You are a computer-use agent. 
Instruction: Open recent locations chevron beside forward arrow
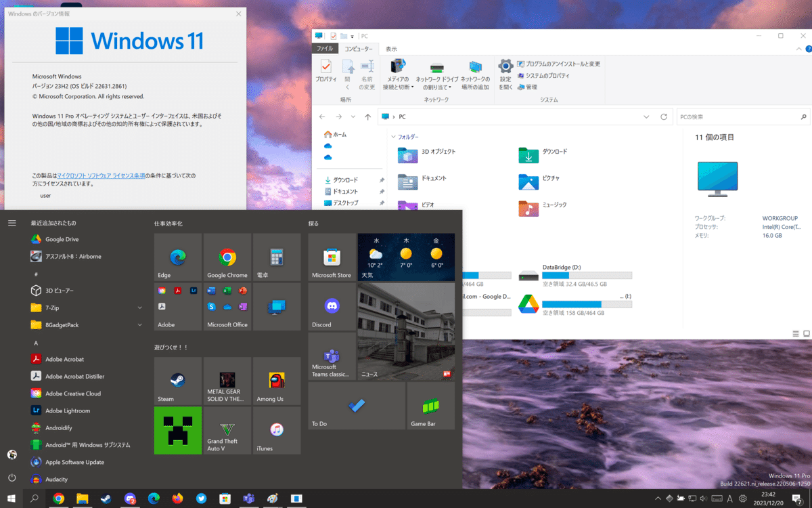click(353, 117)
